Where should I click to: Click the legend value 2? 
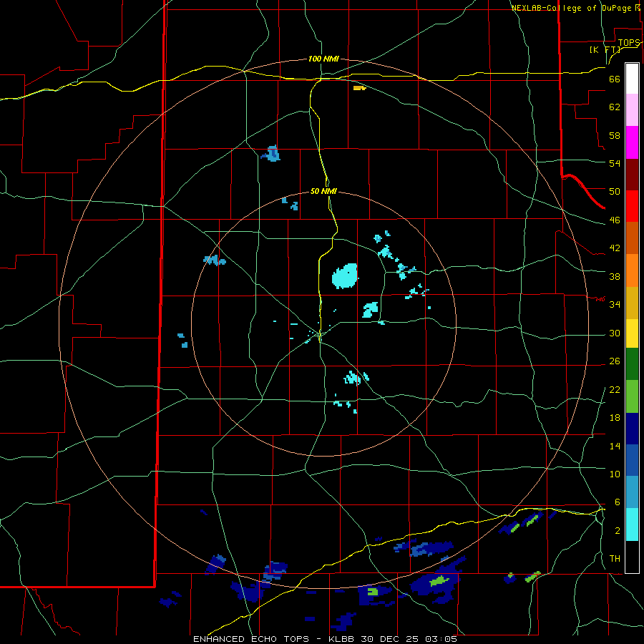pos(617,530)
